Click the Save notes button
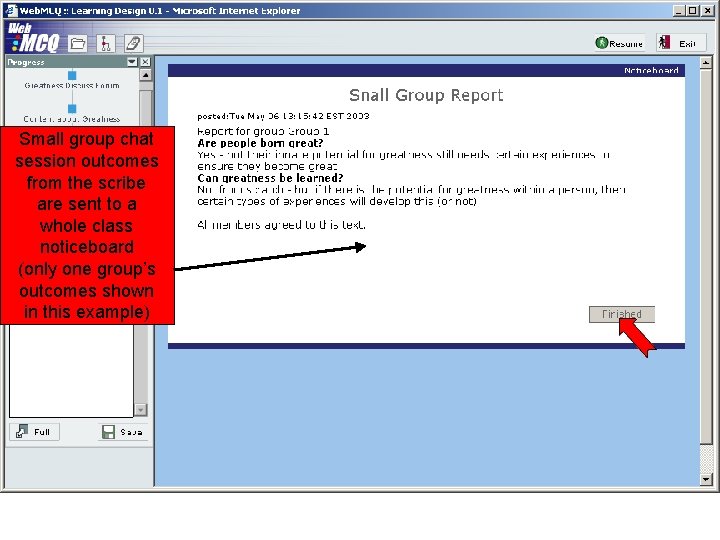The image size is (720, 540). pos(123,432)
